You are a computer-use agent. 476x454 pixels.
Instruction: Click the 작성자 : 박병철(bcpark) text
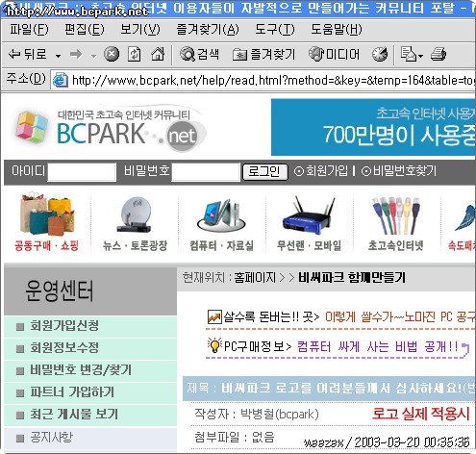(257, 414)
